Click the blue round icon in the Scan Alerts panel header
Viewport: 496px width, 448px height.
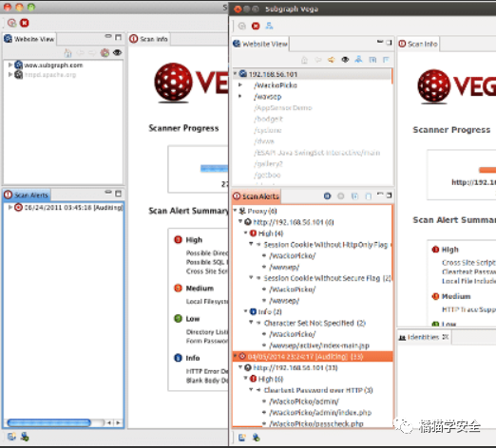tap(327, 196)
